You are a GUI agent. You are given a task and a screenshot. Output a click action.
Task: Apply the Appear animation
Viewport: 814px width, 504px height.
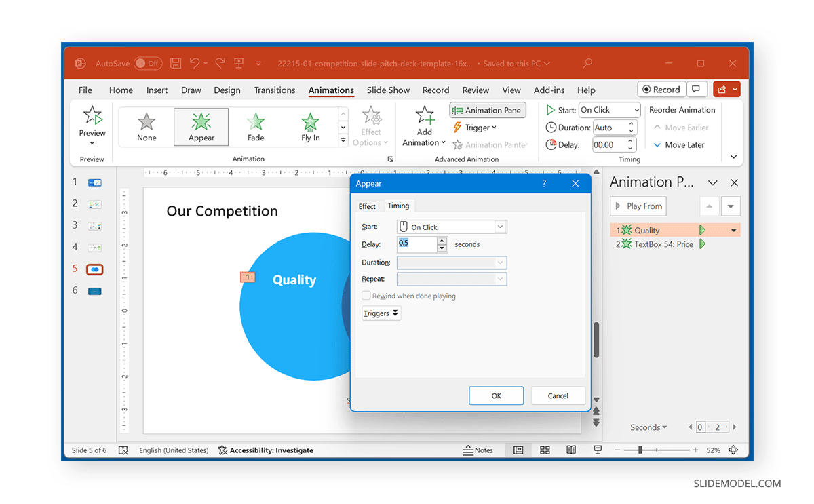[201, 125]
